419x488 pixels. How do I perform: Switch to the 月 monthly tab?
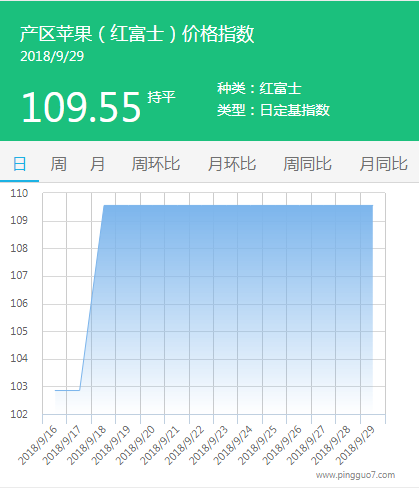[97, 164]
